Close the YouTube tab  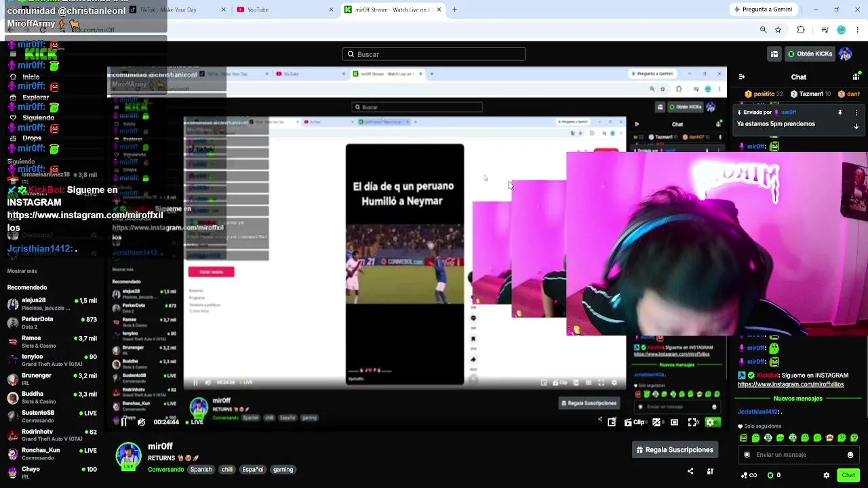coord(331,9)
